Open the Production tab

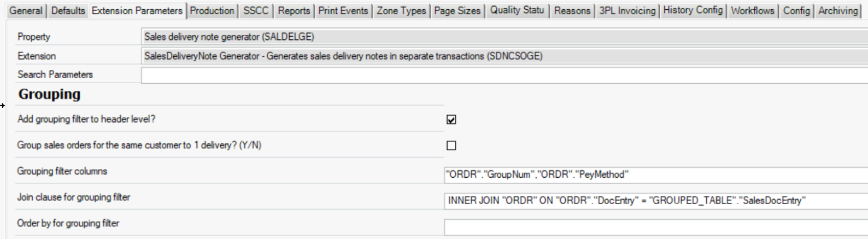(212, 10)
